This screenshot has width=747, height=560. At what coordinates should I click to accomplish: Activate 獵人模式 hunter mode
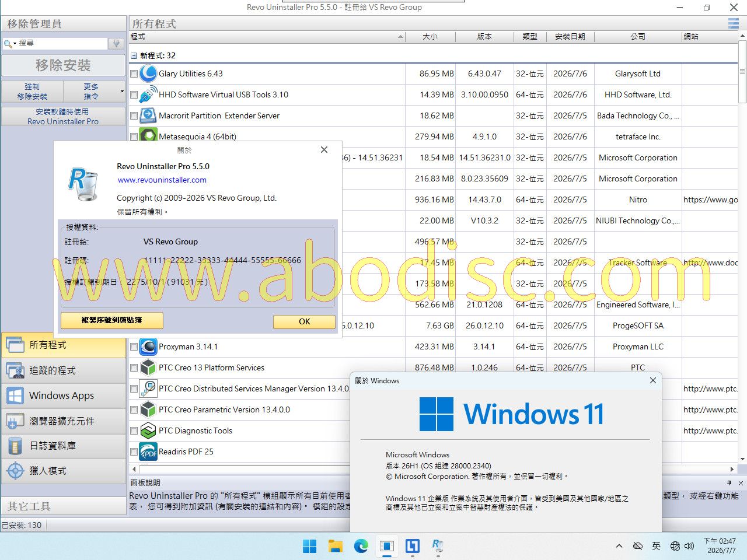tap(64, 471)
